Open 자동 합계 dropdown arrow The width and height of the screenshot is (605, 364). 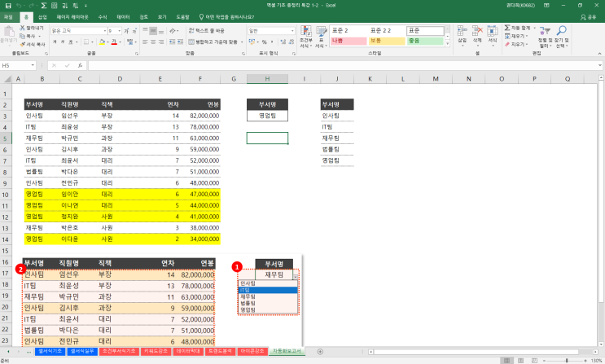tap(534, 28)
